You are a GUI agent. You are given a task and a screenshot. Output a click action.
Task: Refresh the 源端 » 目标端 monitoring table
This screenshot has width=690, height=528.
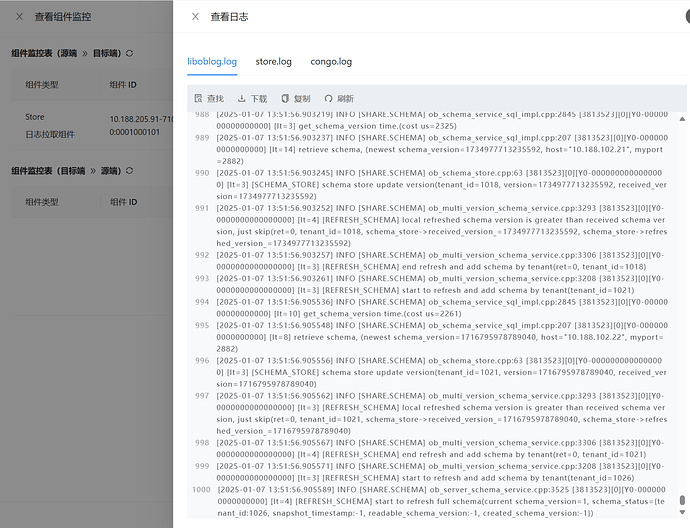(129, 53)
